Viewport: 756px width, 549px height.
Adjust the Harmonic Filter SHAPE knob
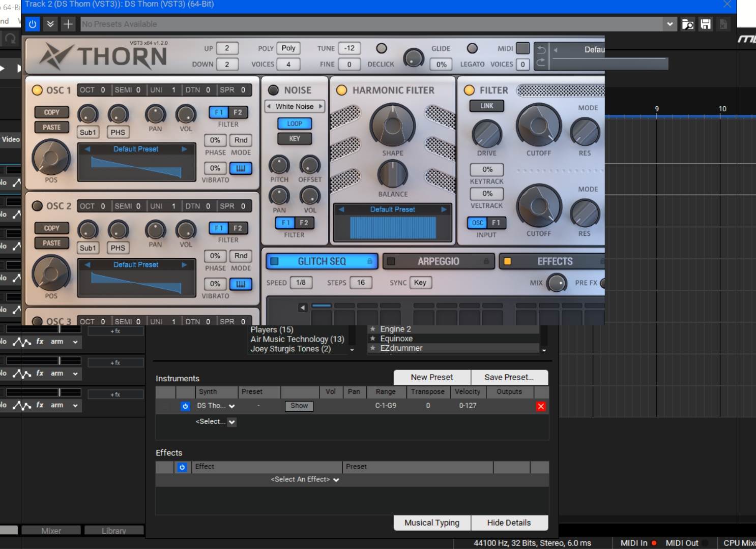tap(393, 126)
